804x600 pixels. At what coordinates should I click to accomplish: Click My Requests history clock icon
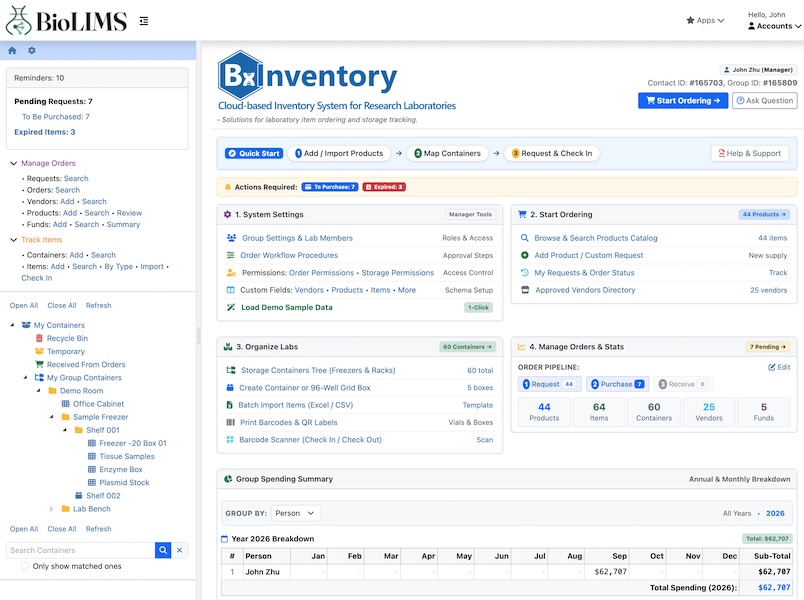coord(525,273)
